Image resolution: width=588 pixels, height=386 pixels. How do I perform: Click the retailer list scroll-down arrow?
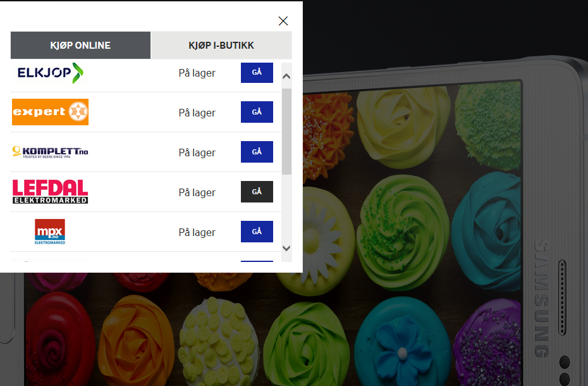pyautogui.click(x=286, y=248)
